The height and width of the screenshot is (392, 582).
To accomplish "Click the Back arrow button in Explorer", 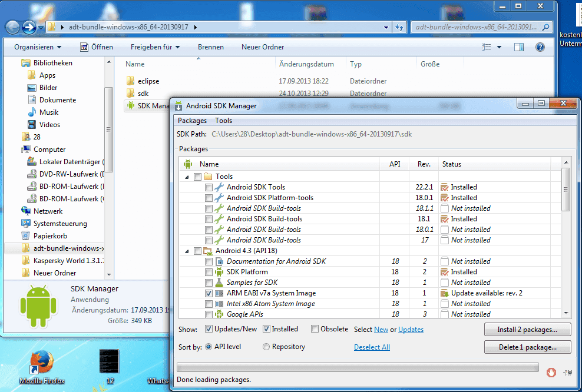I will 12,27.
